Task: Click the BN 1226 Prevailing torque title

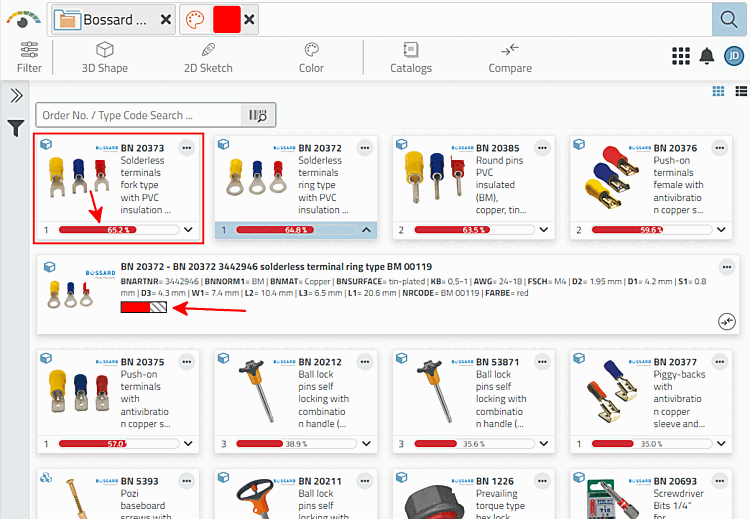Action: [x=495, y=481]
